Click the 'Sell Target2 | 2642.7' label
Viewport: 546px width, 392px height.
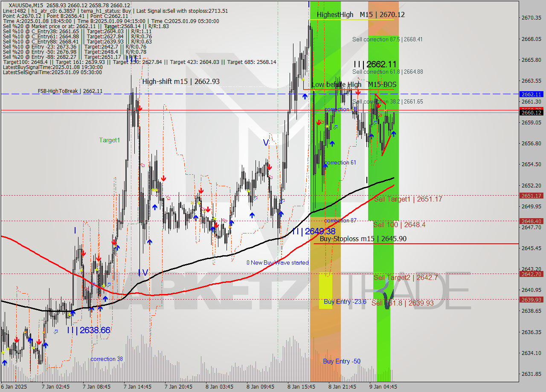(406, 277)
